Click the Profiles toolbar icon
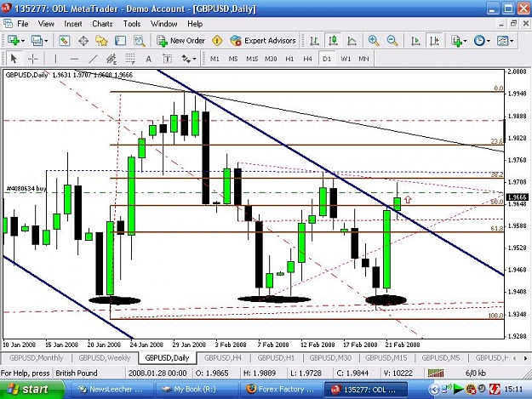 point(37,41)
